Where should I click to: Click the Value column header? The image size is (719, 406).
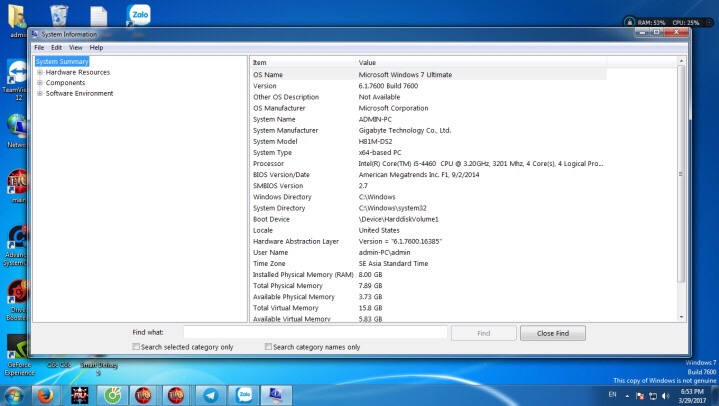(481, 62)
